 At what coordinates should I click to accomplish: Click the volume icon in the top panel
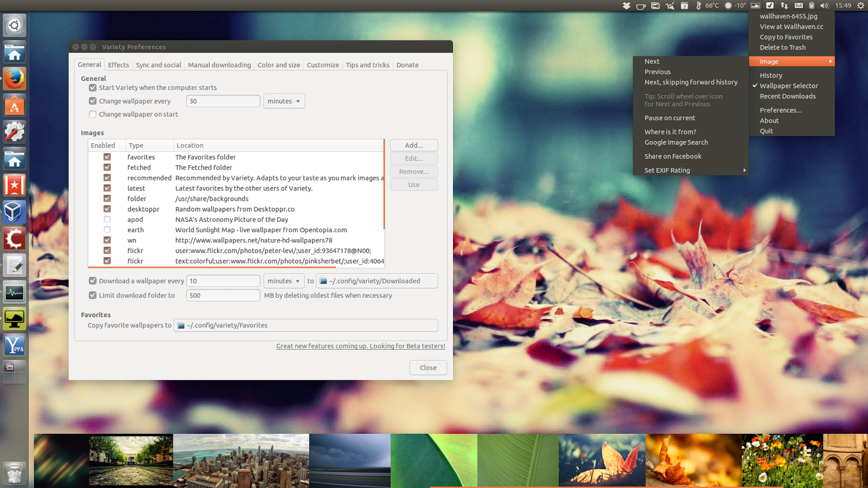click(x=824, y=5)
